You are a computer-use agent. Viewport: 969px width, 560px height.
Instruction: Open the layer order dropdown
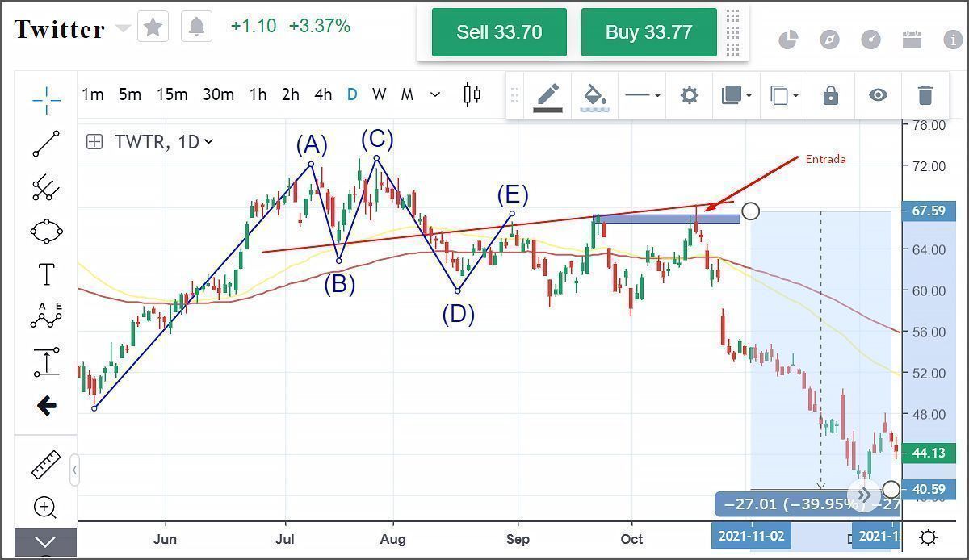click(x=736, y=95)
